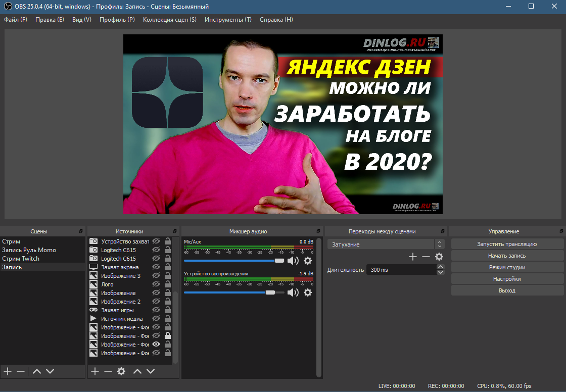The image size is (566, 392).
Task: Open Правка menu
Action: click(50, 20)
